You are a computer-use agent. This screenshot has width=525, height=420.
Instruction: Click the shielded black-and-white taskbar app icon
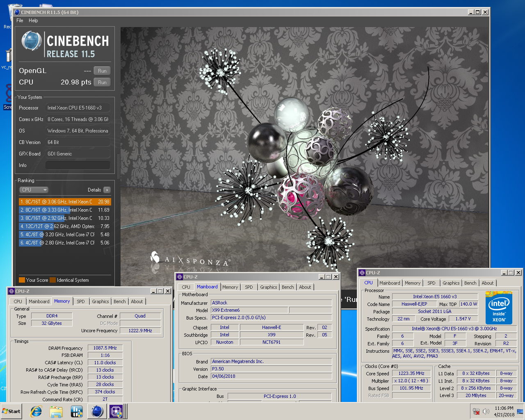77,411
